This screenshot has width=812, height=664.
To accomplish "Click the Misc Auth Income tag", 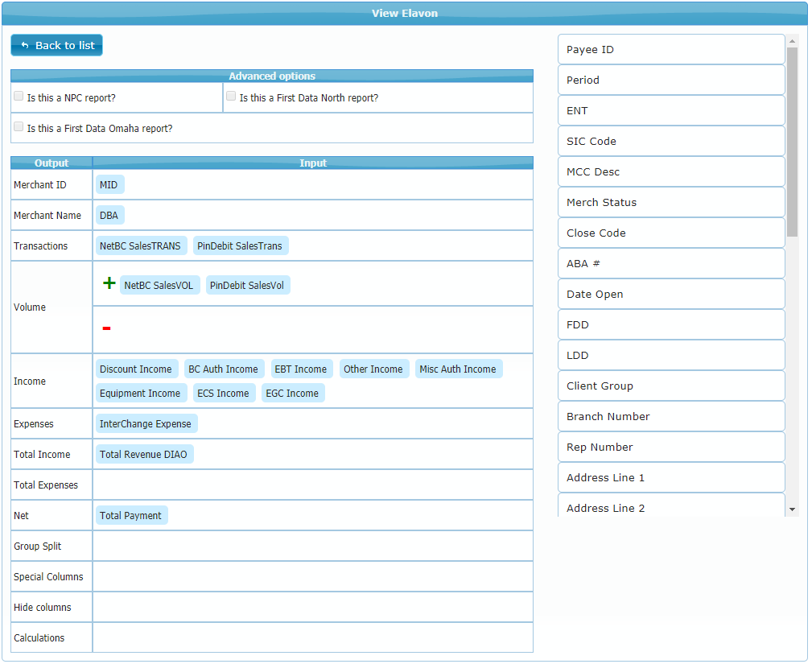I will click(458, 369).
